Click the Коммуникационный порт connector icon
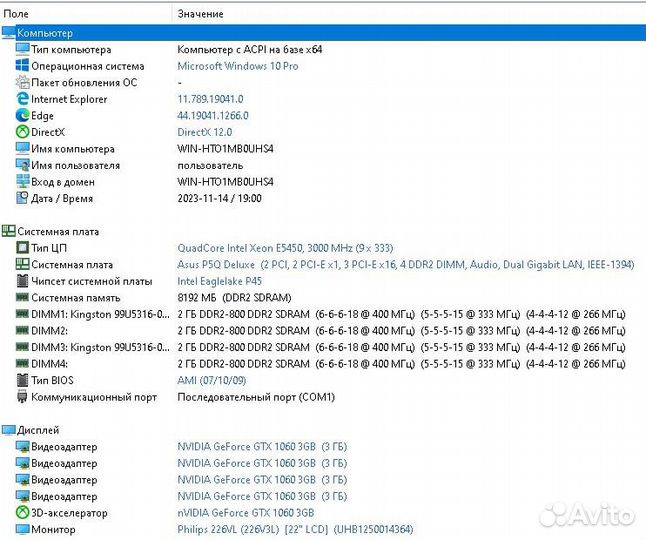Viewport: 646px width, 540px height. coord(22,397)
